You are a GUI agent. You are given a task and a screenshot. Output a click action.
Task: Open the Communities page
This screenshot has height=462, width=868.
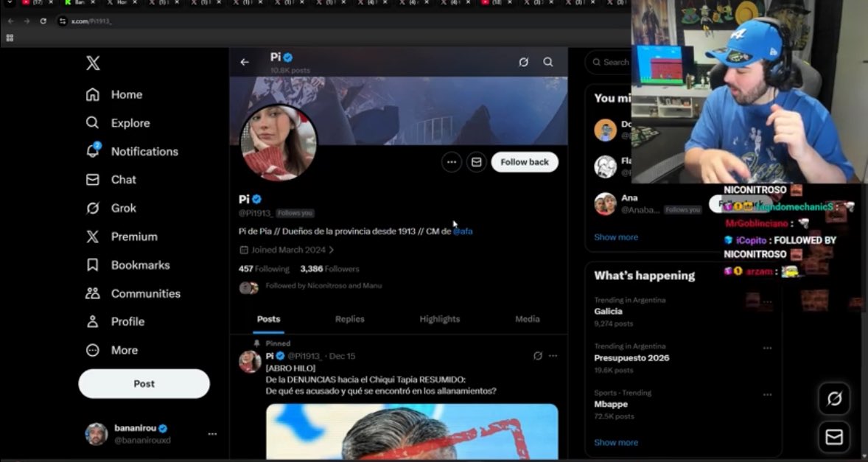(133, 293)
